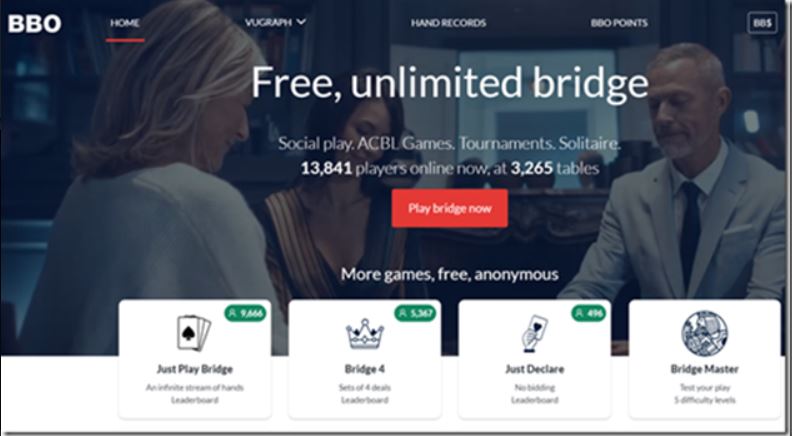Select the Bridge 4 card title
The width and height of the screenshot is (792, 436).
click(x=365, y=369)
